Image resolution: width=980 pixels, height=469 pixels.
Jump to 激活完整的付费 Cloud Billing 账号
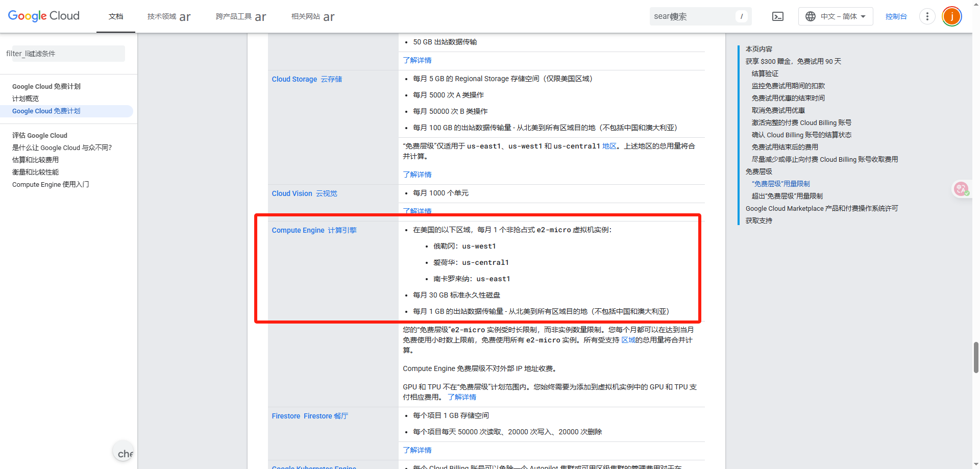point(801,122)
